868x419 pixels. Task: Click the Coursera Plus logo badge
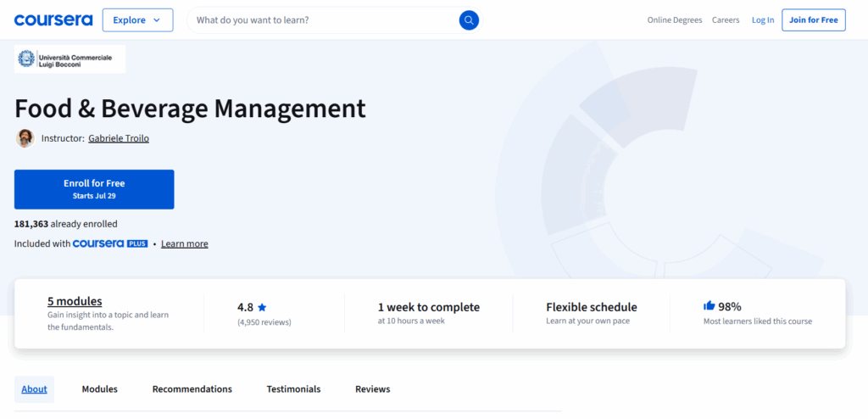click(x=110, y=243)
